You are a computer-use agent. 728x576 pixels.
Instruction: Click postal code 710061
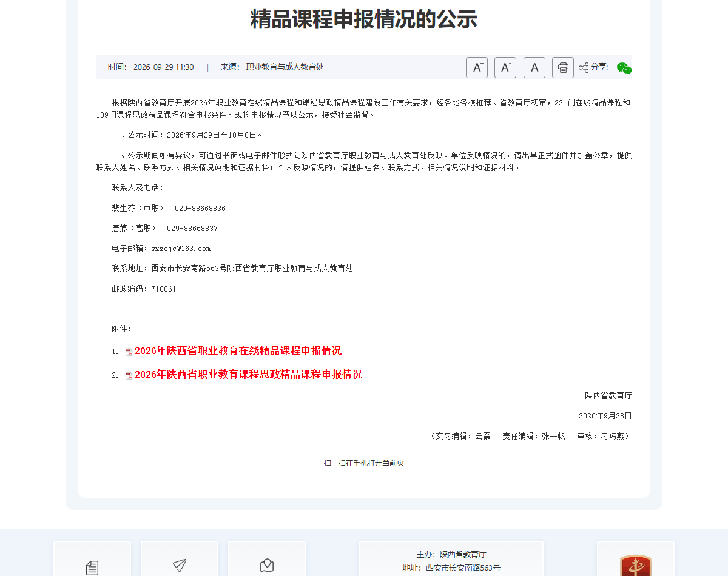pyautogui.click(x=164, y=289)
